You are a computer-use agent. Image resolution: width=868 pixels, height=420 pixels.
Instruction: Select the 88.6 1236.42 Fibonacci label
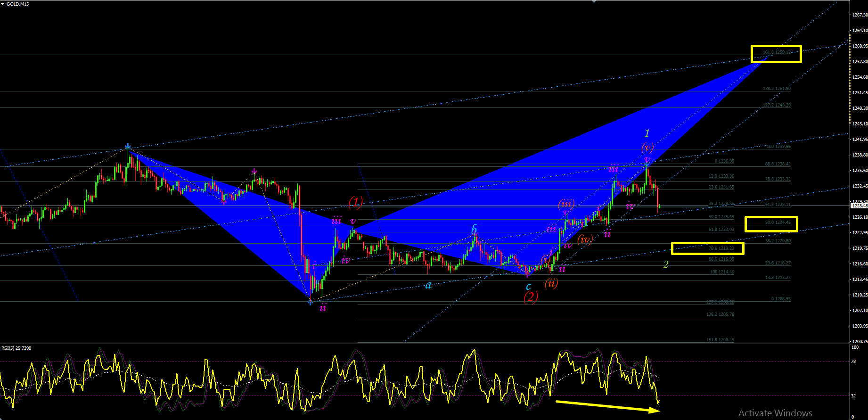778,164
